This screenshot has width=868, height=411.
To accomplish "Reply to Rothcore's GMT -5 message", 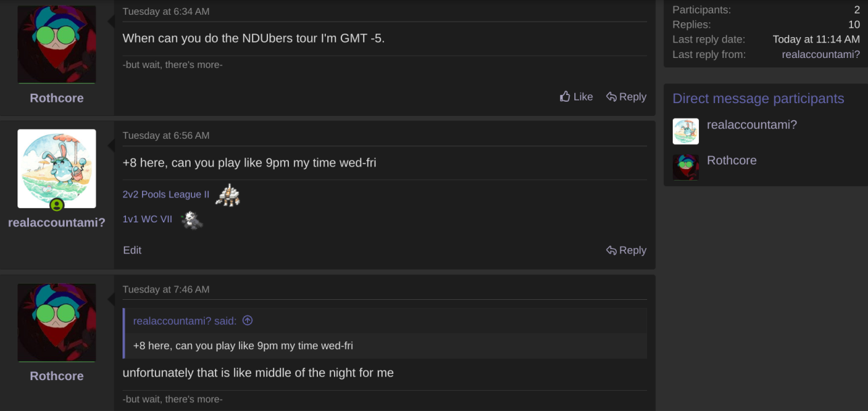I will pos(626,97).
